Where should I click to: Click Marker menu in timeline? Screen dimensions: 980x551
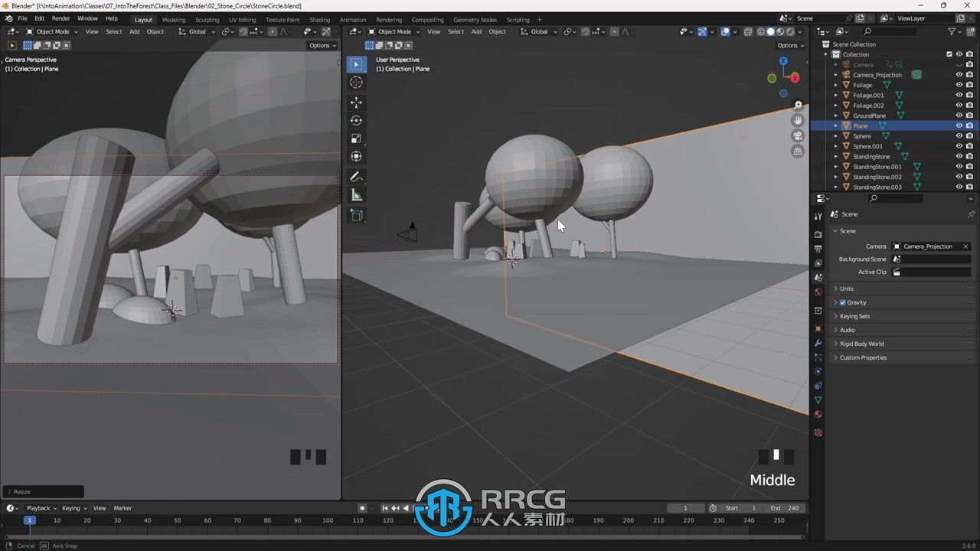(122, 508)
